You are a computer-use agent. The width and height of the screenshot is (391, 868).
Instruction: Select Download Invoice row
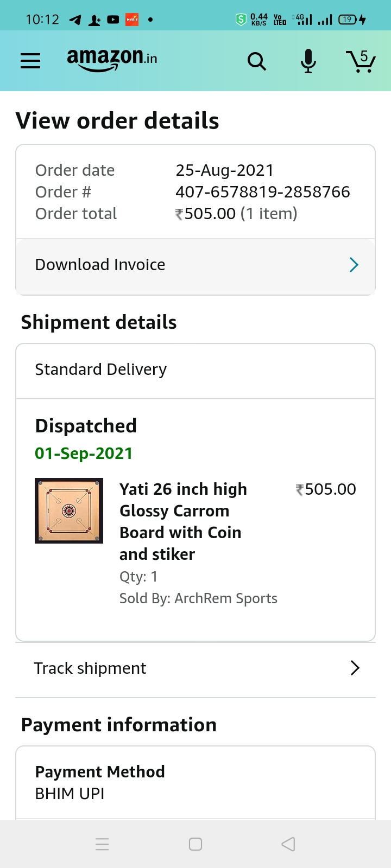pos(163,265)
